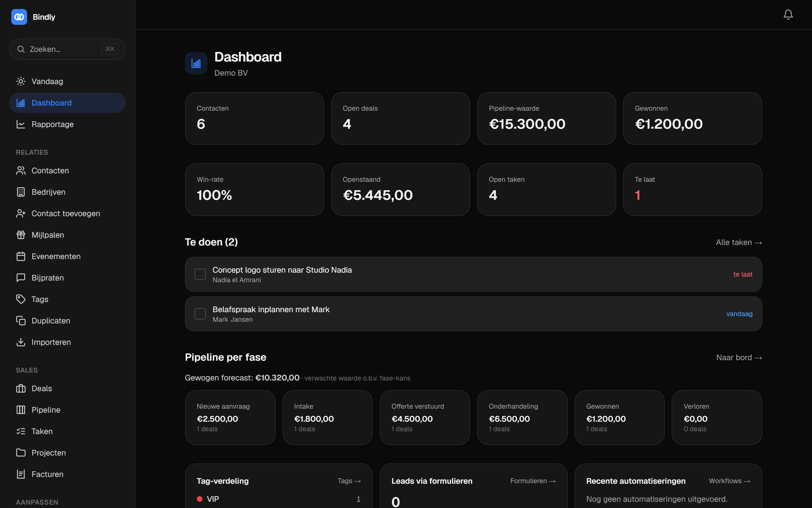The width and height of the screenshot is (812, 508).
Task: Click the Rapportage line chart icon
Action: [x=21, y=124]
